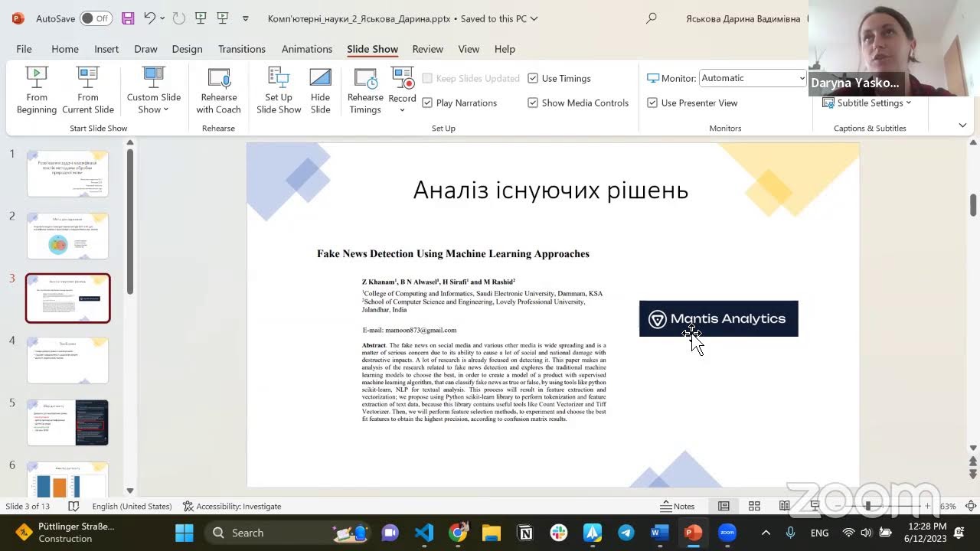Switch to Normal view icon

pyautogui.click(x=724, y=506)
